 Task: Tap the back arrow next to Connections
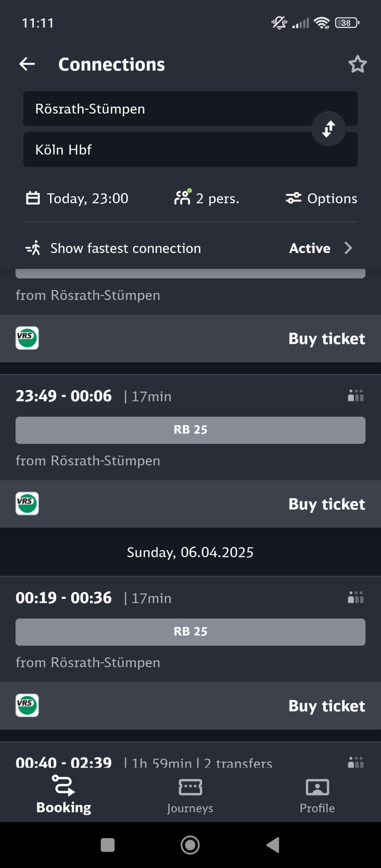tap(27, 64)
